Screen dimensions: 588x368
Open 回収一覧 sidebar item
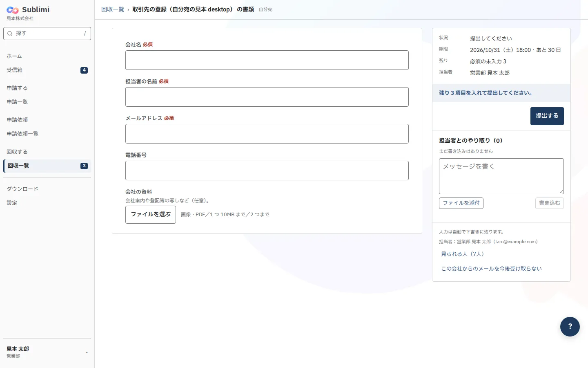(x=47, y=166)
